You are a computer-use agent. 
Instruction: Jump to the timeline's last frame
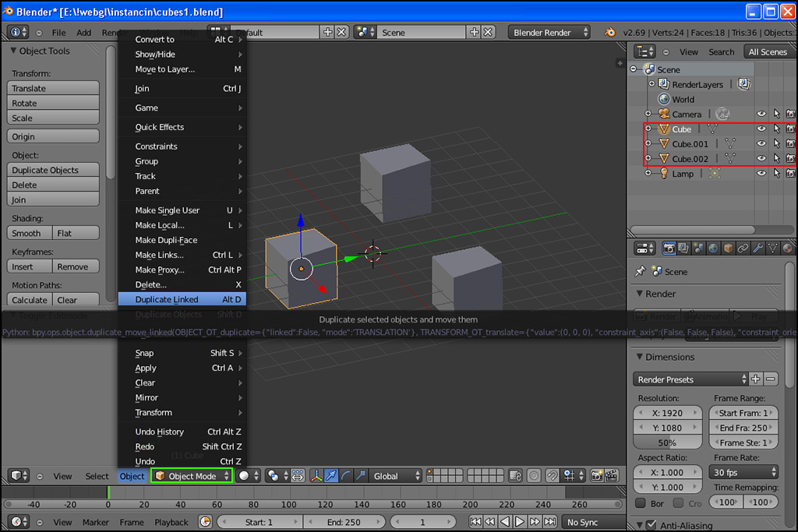click(x=550, y=522)
